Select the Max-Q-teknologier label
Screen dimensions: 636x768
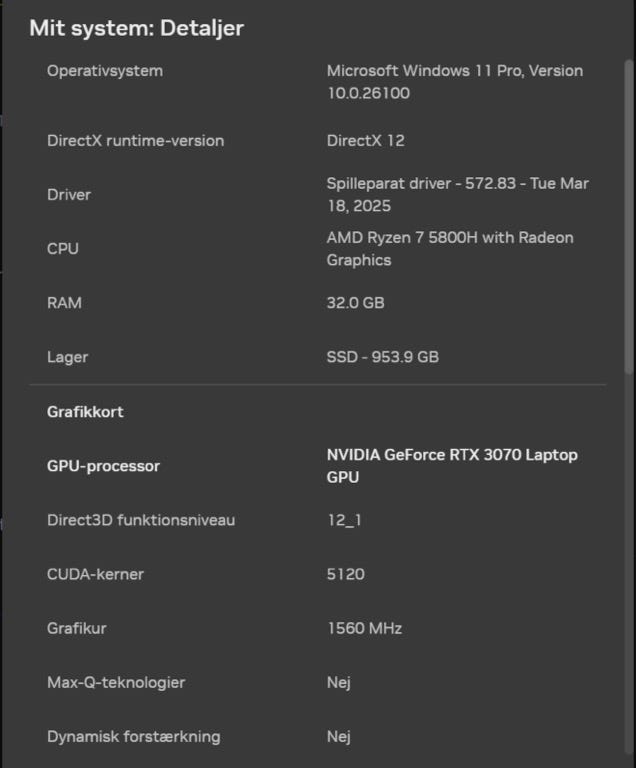[x=116, y=682]
